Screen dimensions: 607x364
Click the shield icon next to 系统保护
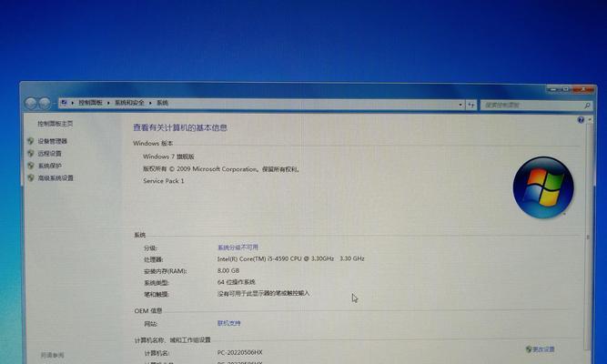click(x=30, y=166)
